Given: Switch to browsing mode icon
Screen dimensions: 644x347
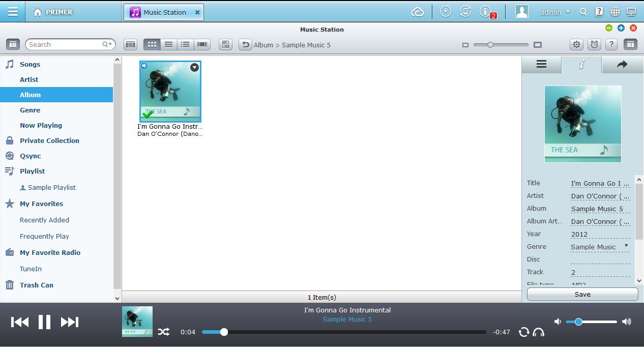Looking at the screenshot, I should coord(131,45).
